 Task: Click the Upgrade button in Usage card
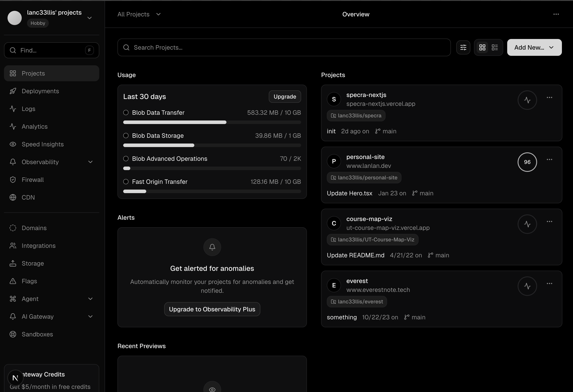[x=285, y=97]
